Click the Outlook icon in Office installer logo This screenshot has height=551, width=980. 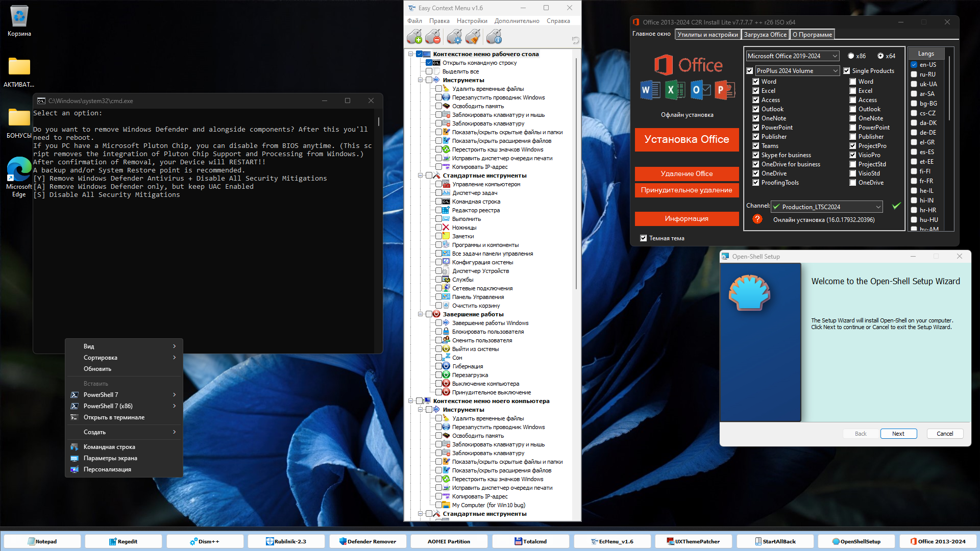tap(700, 90)
